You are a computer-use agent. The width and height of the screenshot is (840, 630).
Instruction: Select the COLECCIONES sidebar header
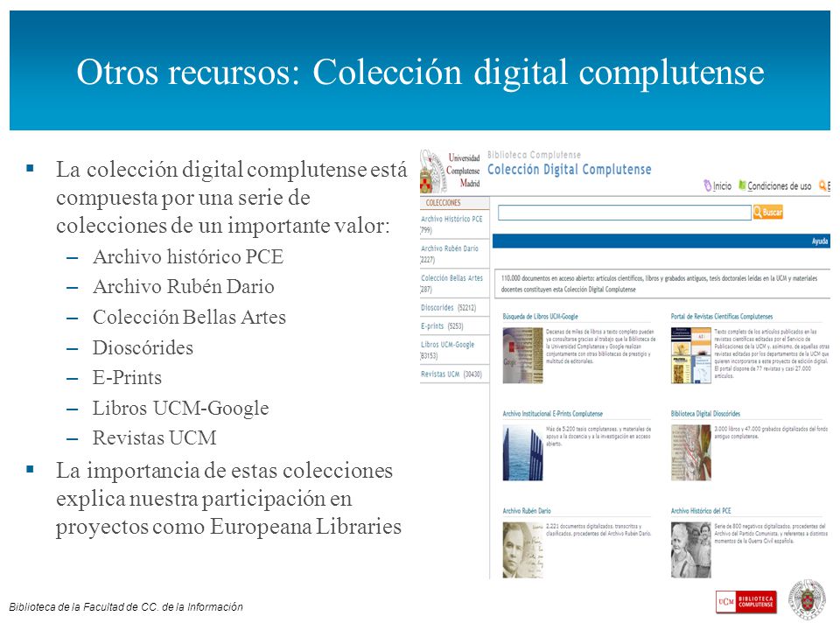point(443,202)
